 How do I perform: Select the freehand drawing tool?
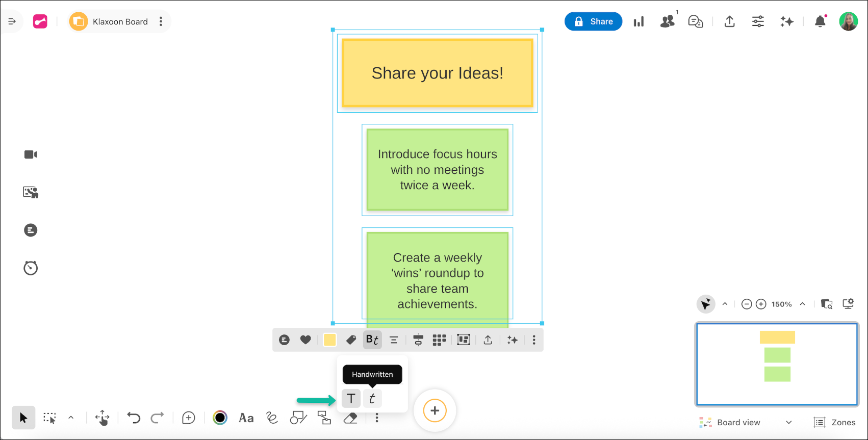click(272, 418)
